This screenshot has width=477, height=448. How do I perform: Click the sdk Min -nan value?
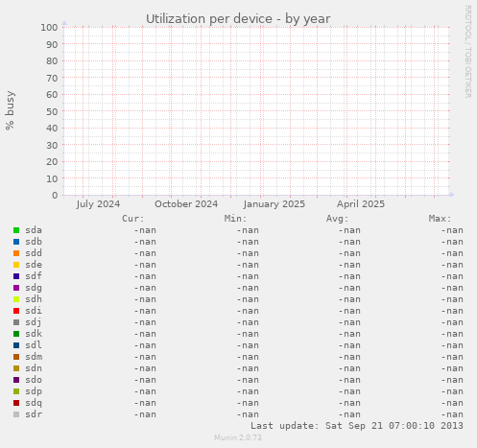click(248, 334)
